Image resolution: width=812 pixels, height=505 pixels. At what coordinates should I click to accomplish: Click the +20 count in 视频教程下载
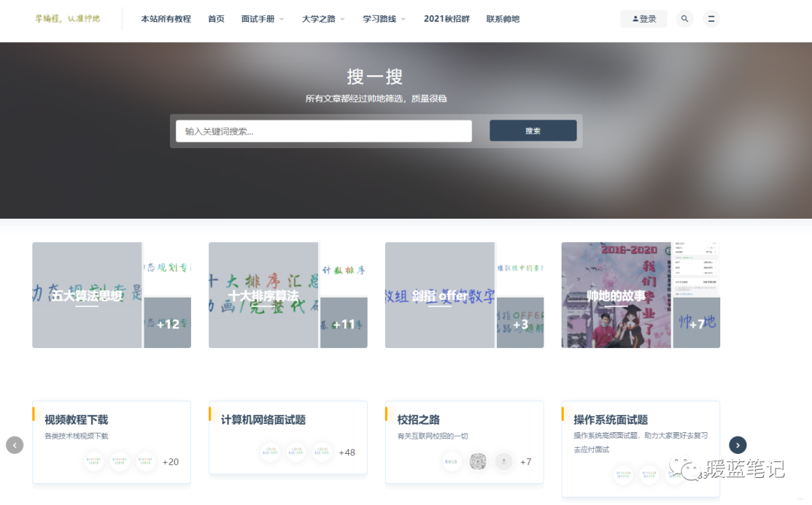[171, 462]
